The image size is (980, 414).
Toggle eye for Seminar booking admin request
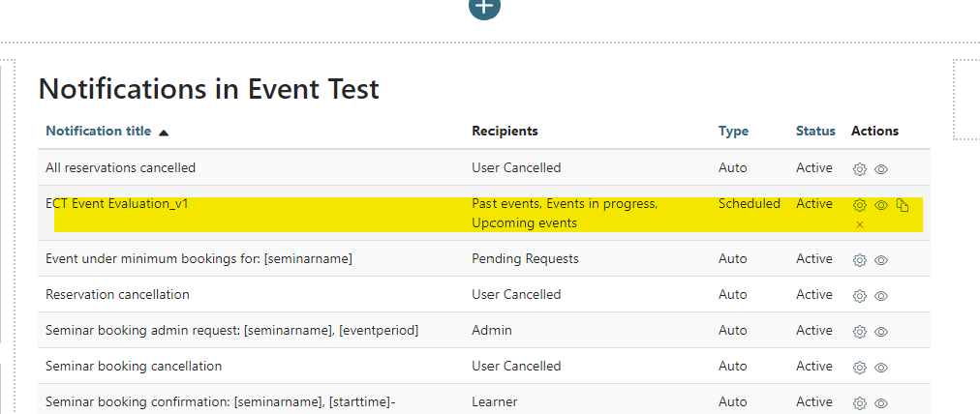(x=881, y=332)
